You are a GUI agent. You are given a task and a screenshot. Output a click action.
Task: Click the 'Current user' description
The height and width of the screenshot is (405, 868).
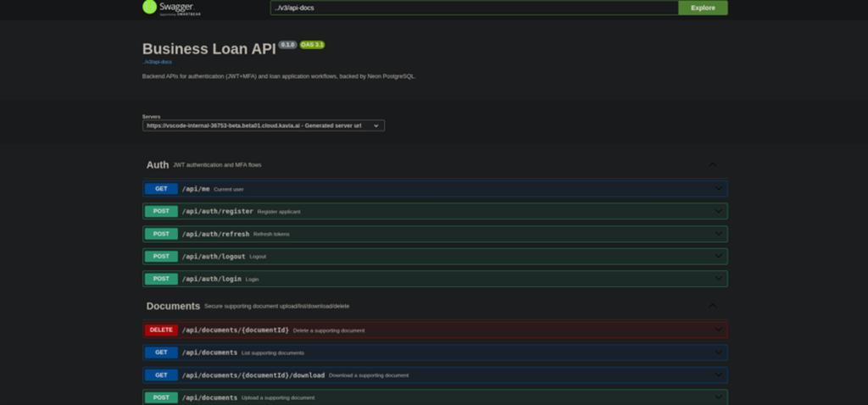[229, 190]
